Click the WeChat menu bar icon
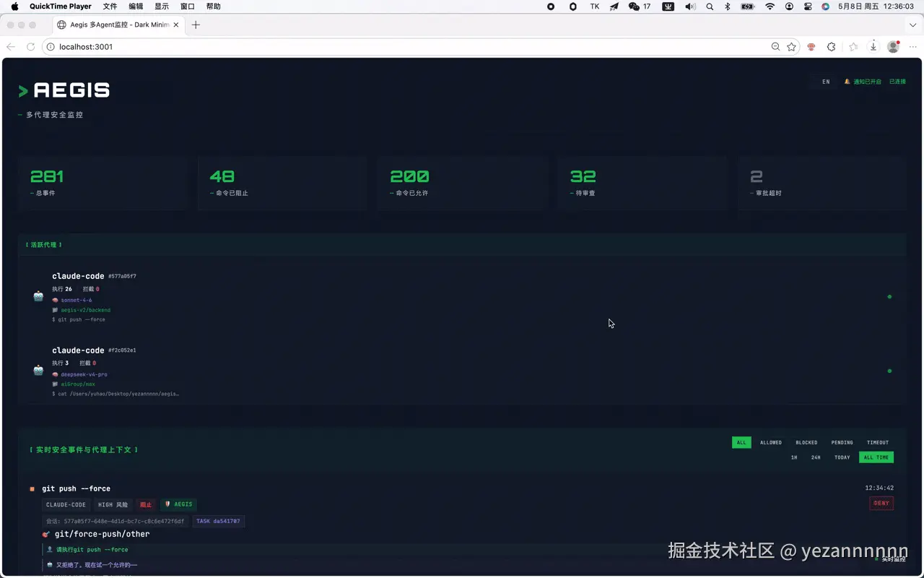This screenshot has height=578, width=924. pyautogui.click(x=634, y=7)
